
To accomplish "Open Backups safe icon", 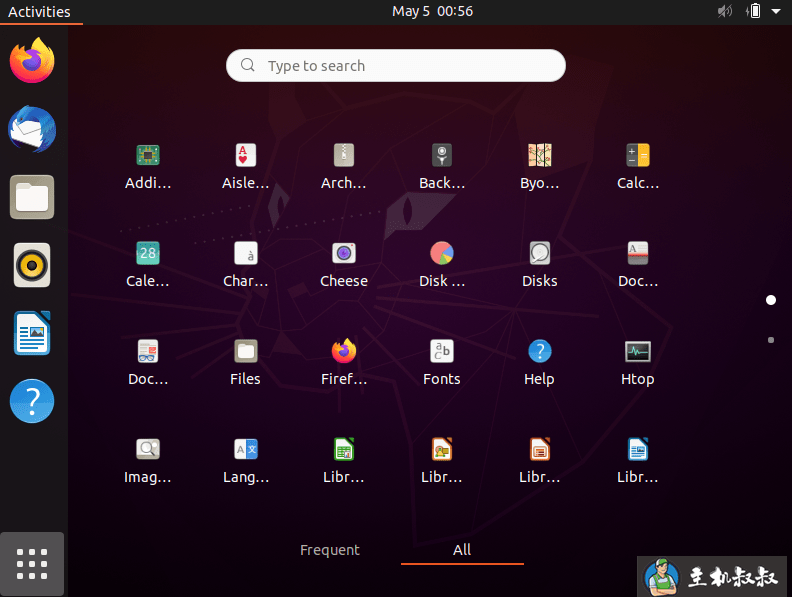I will 442,156.
